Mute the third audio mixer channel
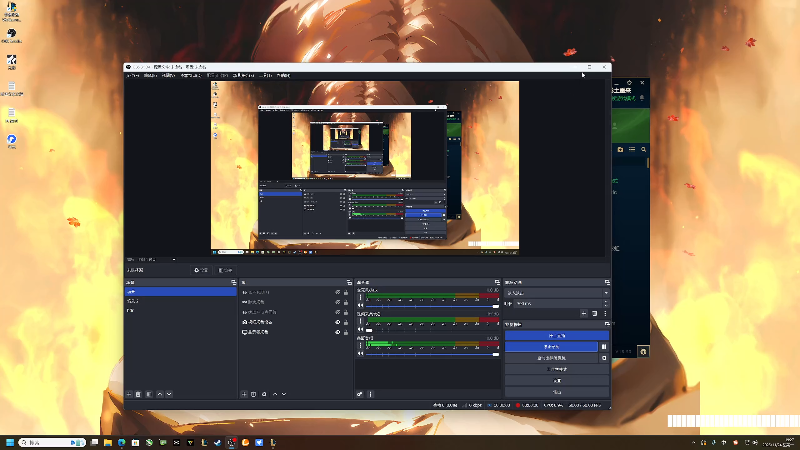 point(361,354)
